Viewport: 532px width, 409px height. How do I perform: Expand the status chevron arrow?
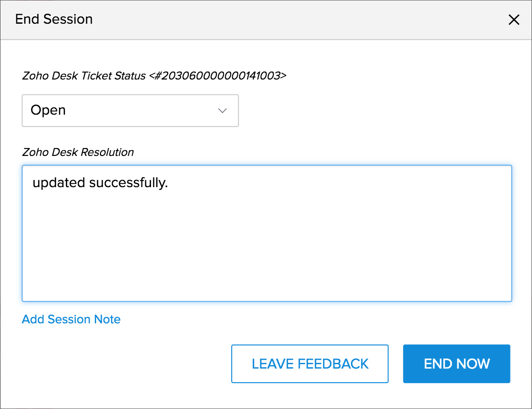pyautogui.click(x=223, y=111)
